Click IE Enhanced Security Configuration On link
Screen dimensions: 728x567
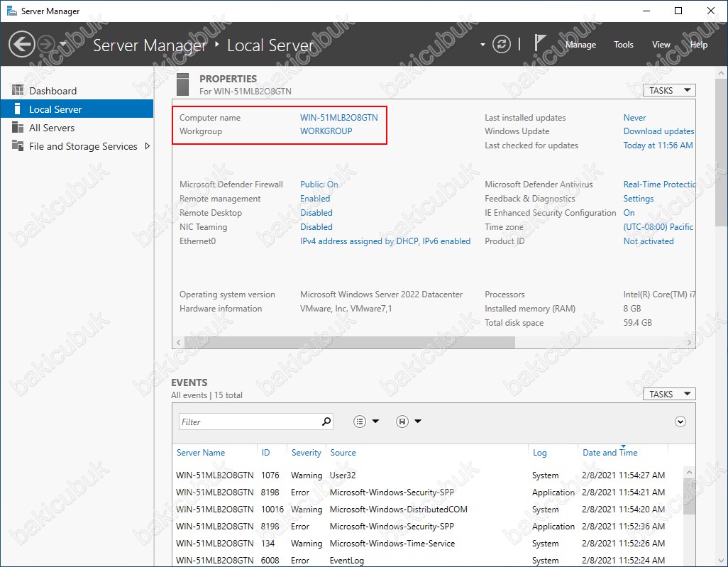[x=629, y=213]
